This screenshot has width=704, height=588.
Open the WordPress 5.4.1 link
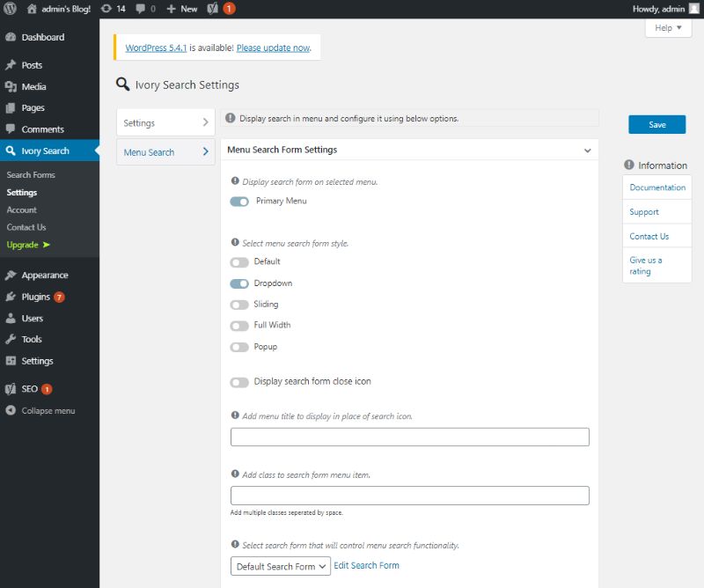point(156,48)
